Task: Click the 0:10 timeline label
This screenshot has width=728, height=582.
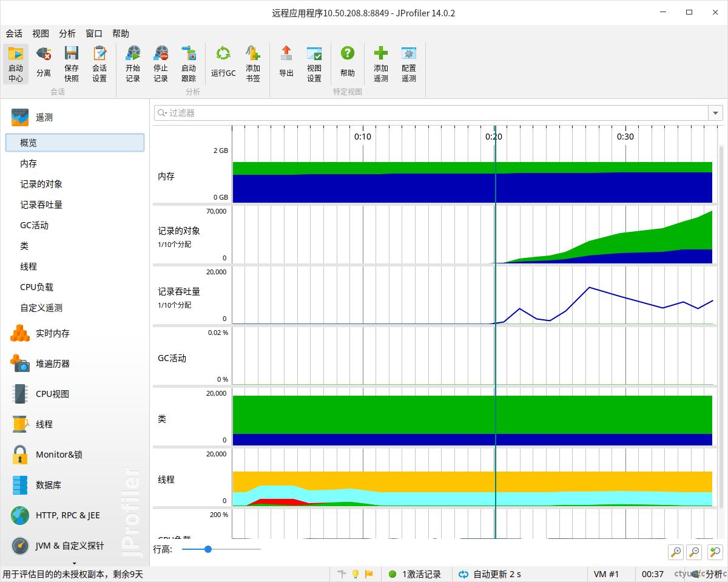Action: pyautogui.click(x=363, y=137)
